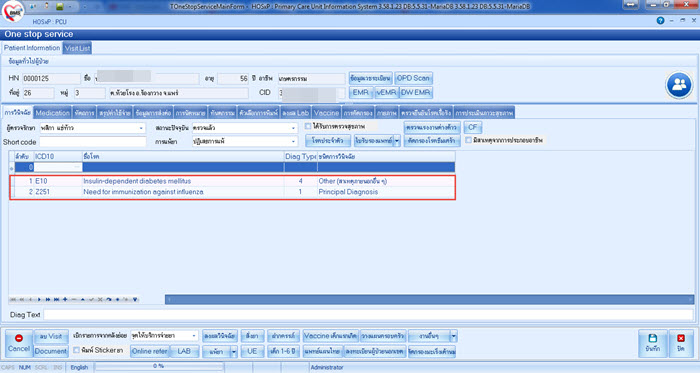Click English language indicator in status bar
The image size is (700, 373).
pyautogui.click(x=79, y=367)
